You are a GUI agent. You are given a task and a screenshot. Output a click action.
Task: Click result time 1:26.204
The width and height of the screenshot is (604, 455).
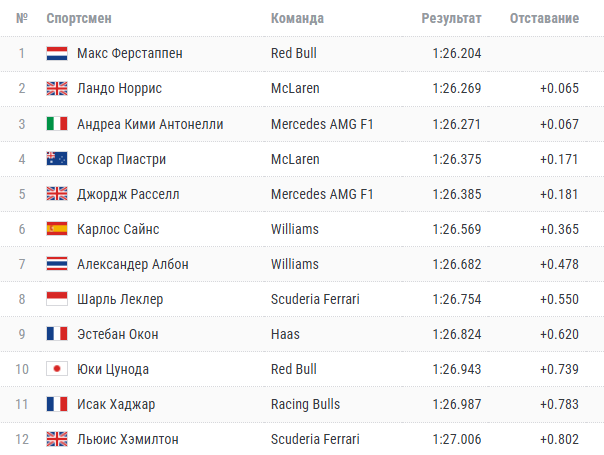[x=457, y=54]
